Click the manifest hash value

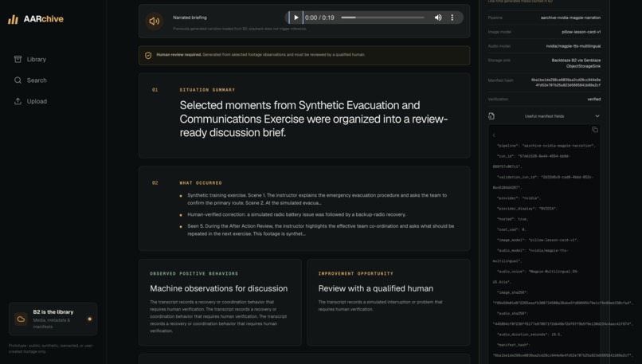coord(566,82)
